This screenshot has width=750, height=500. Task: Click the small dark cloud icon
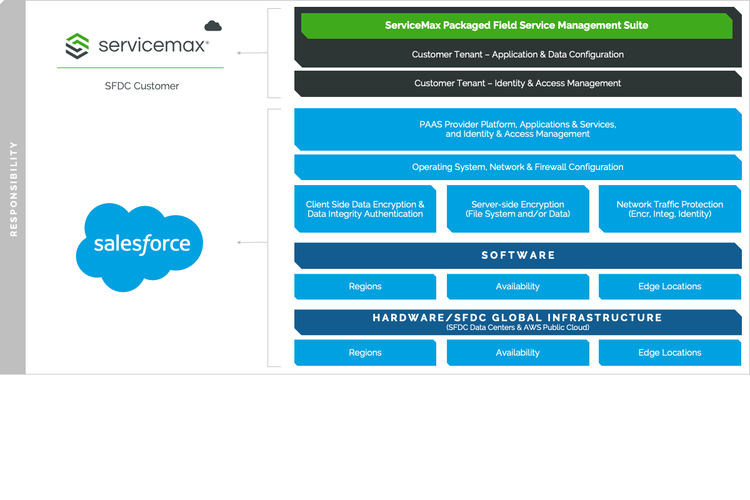(212, 25)
